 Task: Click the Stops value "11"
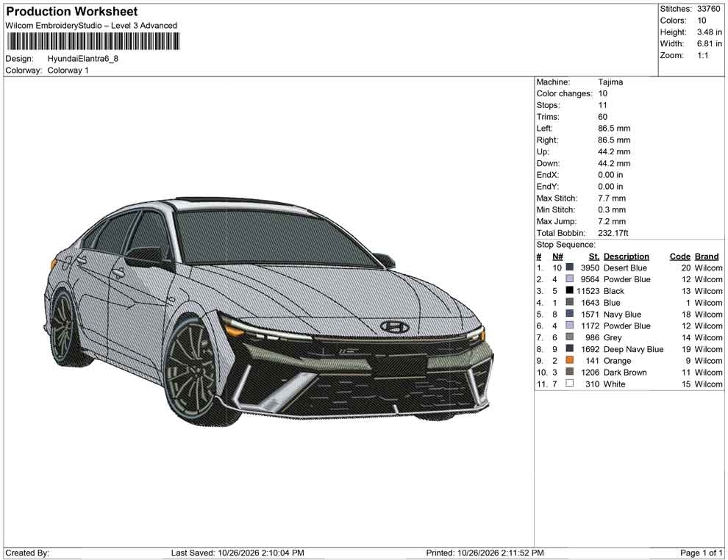pos(602,105)
